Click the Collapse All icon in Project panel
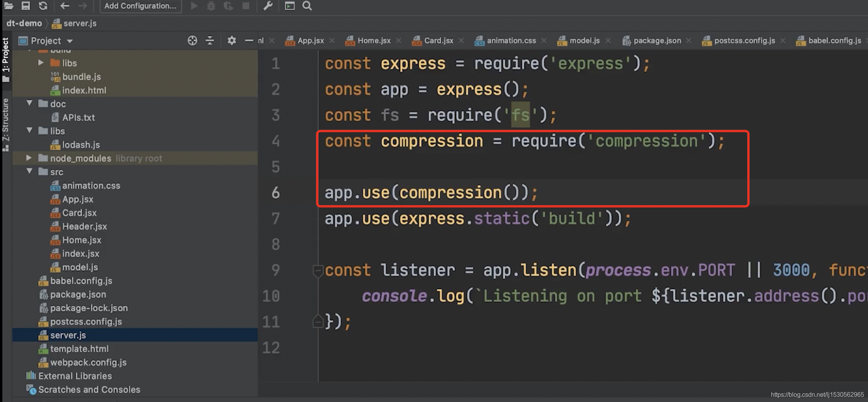 coord(210,40)
